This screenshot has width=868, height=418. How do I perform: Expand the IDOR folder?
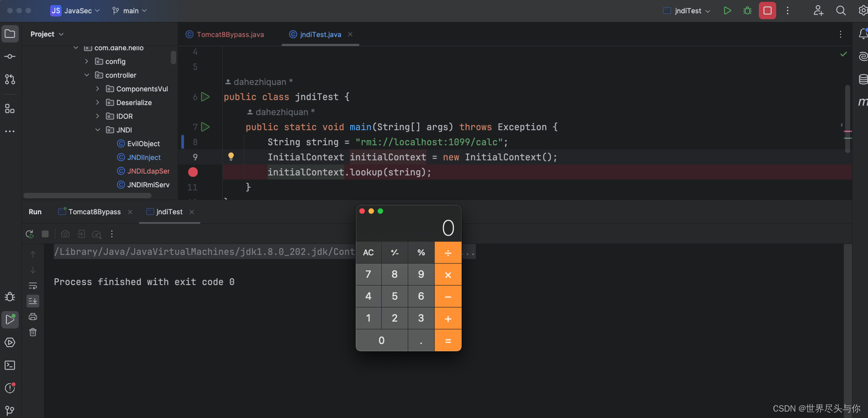[x=97, y=116]
